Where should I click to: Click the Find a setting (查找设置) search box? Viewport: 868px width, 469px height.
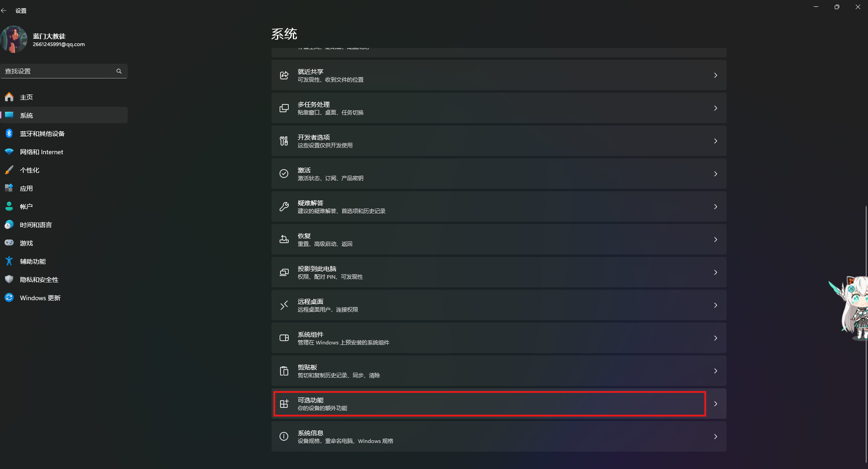(x=58, y=71)
